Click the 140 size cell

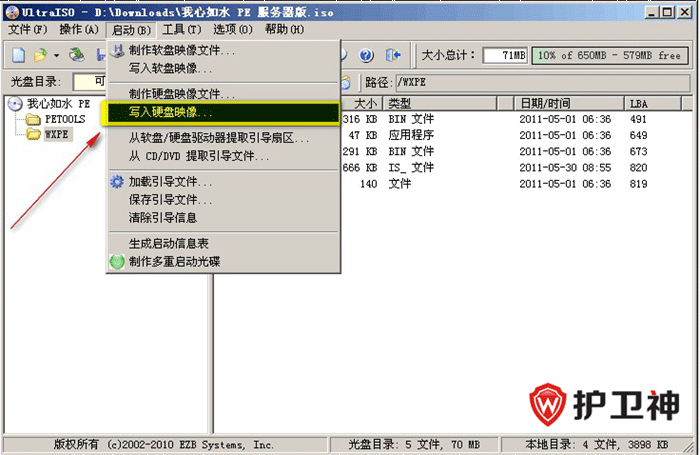[x=368, y=184]
